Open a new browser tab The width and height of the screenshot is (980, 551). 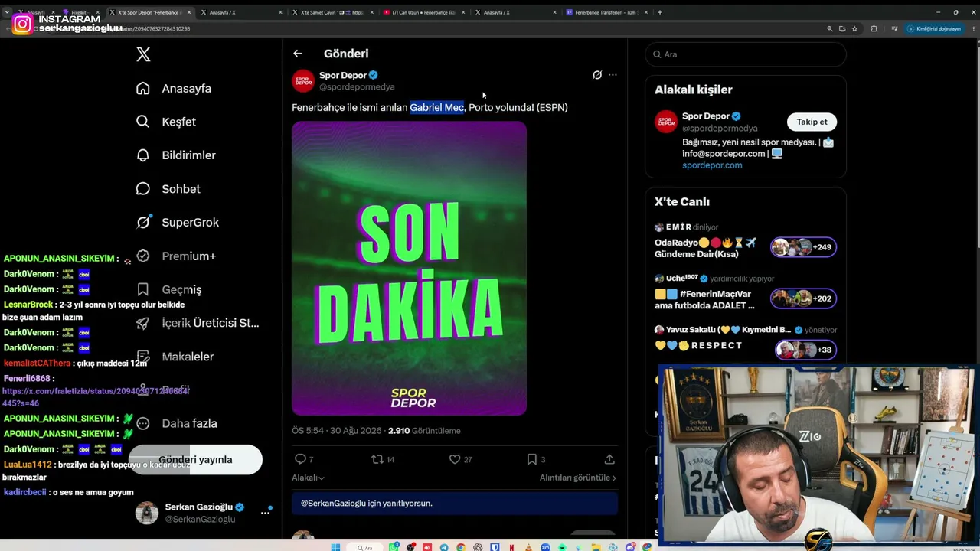pos(660,12)
